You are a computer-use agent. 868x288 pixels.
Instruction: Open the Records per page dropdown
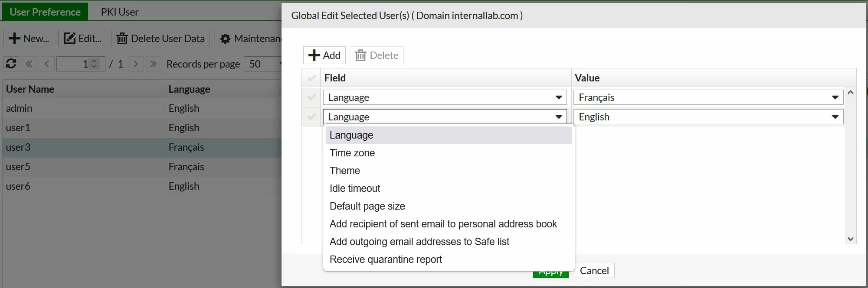click(x=263, y=64)
